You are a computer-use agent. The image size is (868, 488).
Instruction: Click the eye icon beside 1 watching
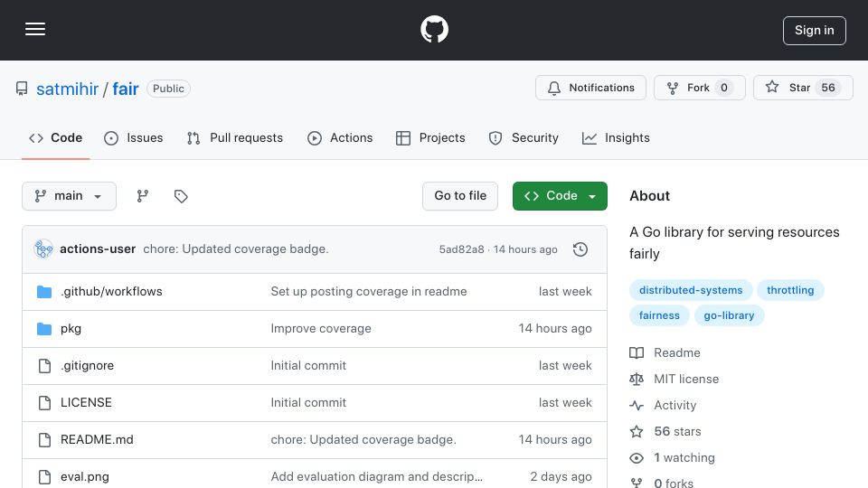637,458
